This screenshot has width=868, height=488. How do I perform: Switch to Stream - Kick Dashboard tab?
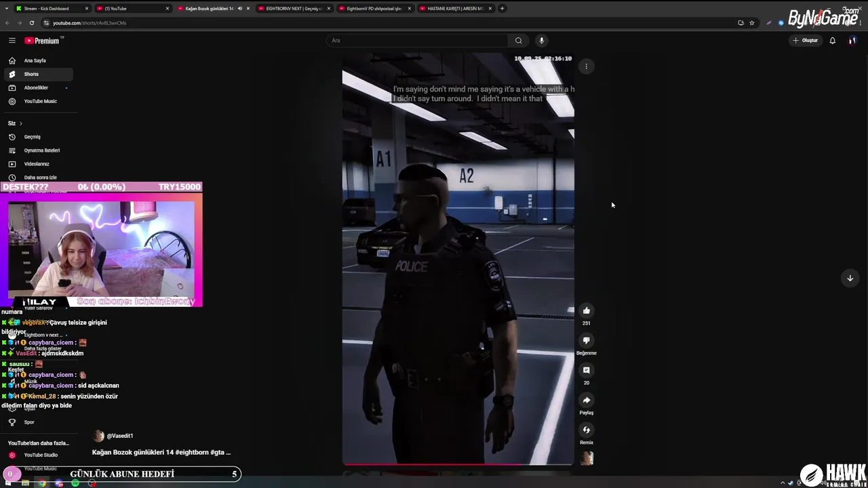pos(52,8)
